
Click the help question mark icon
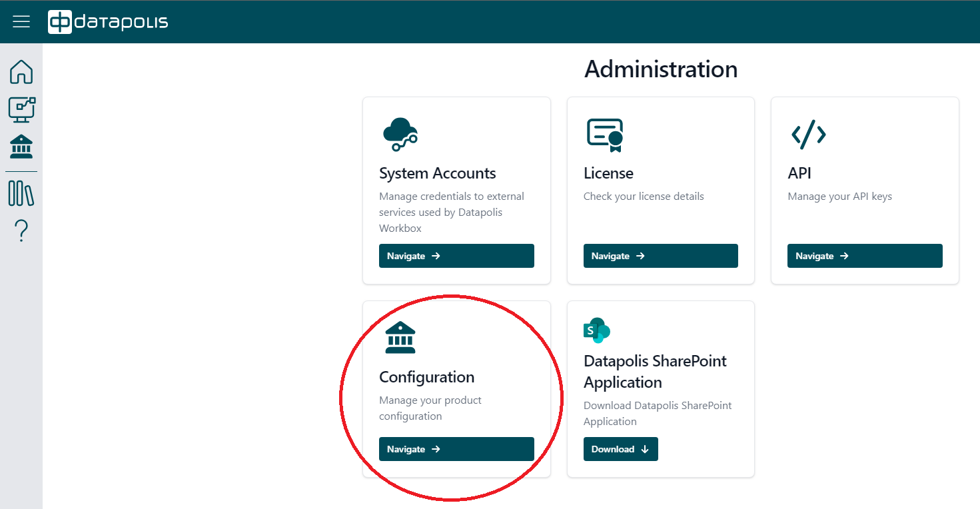coord(21,231)
